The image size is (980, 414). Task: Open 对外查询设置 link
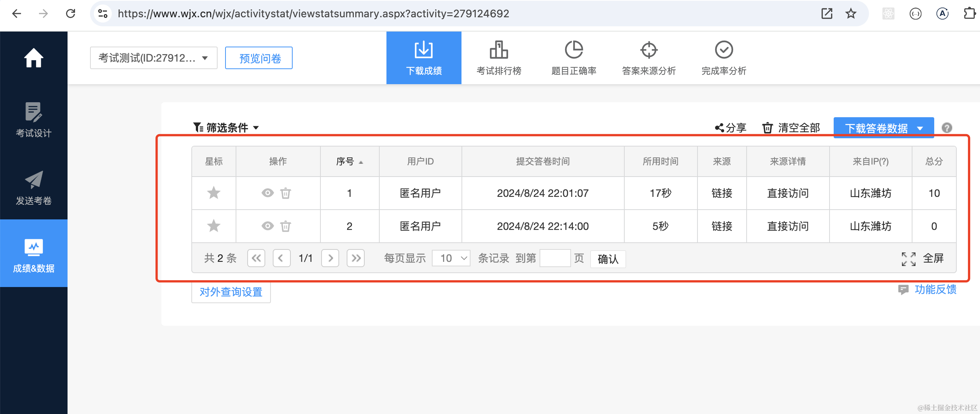231,292
